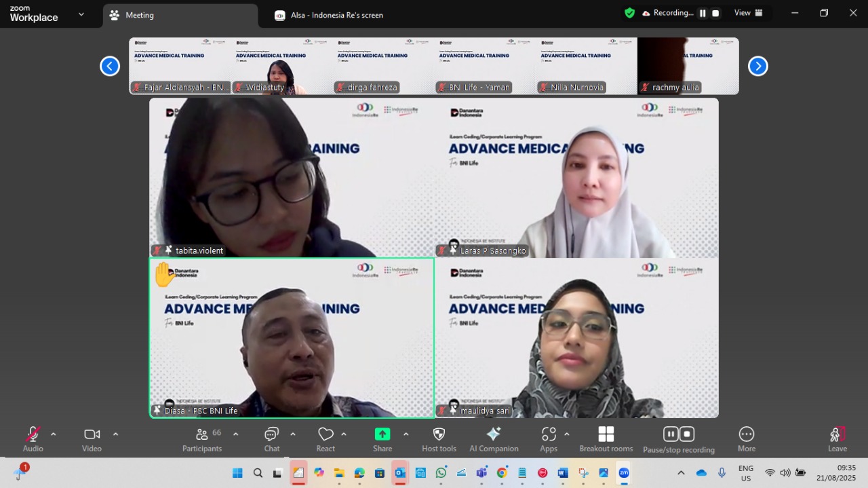This screenshot has height=488, width=868.
Task: Pause the recording in the top bar
Action: click(703, 13)
